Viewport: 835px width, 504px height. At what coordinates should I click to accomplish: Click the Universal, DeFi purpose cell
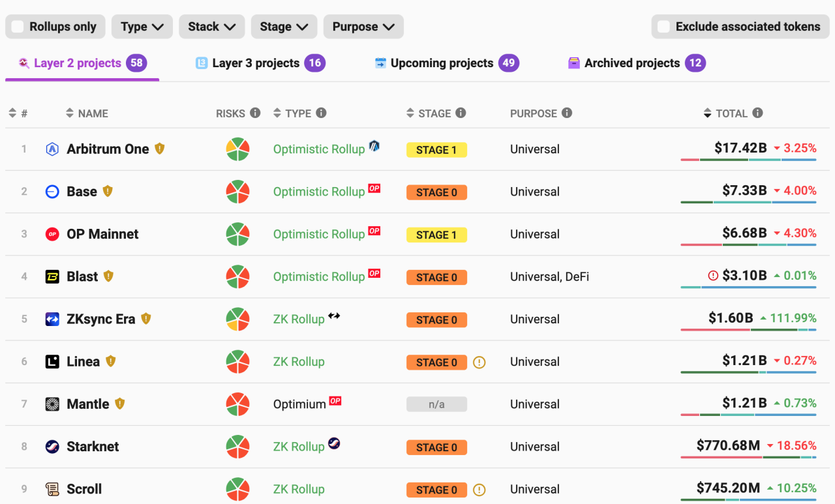click(x=549, y=277)
